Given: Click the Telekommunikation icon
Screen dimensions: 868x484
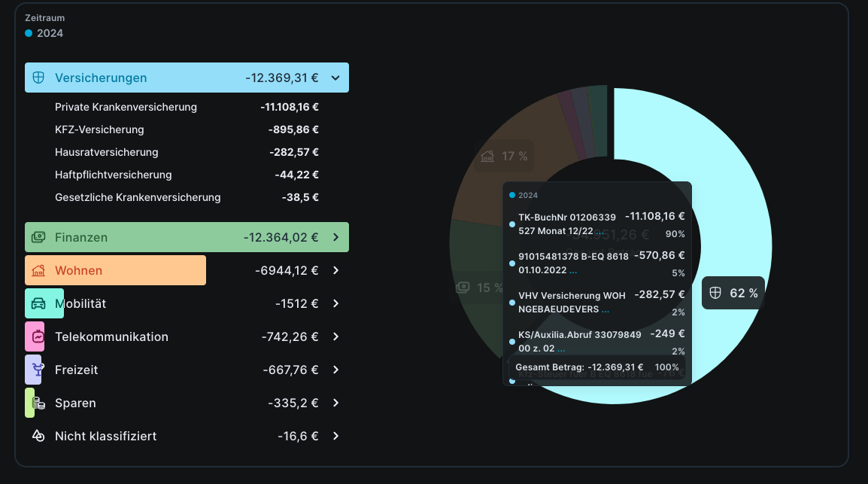Looking at the screenshot, I should point(39,336).
